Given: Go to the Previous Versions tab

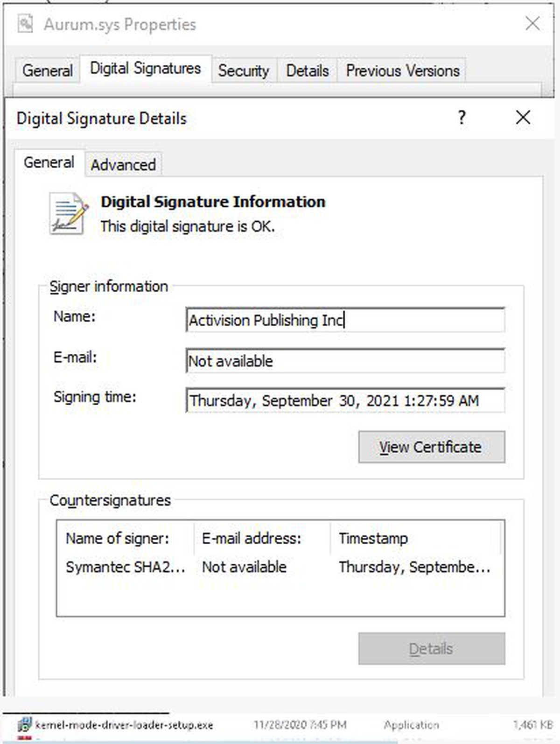Looking at the screenshot, I should (x=402, y=70).
